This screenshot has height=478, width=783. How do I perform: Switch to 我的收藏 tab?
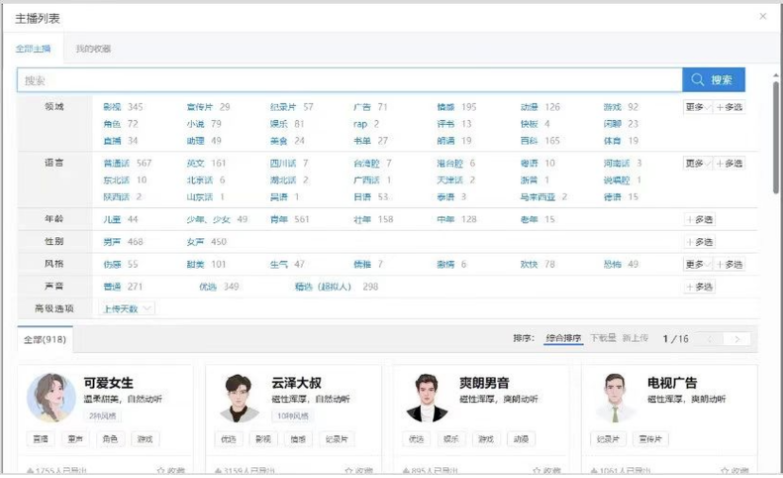click(93, 48)
